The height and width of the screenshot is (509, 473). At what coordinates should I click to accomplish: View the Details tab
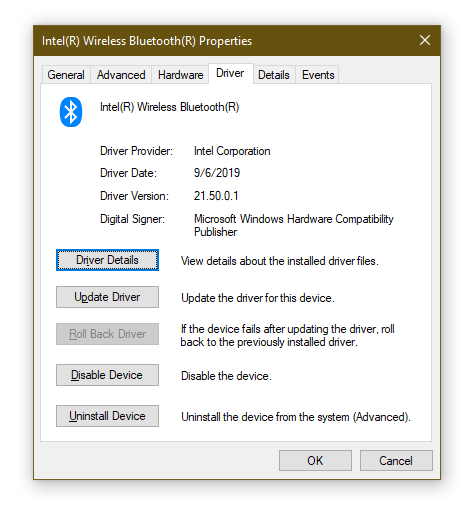coord(274,75)
